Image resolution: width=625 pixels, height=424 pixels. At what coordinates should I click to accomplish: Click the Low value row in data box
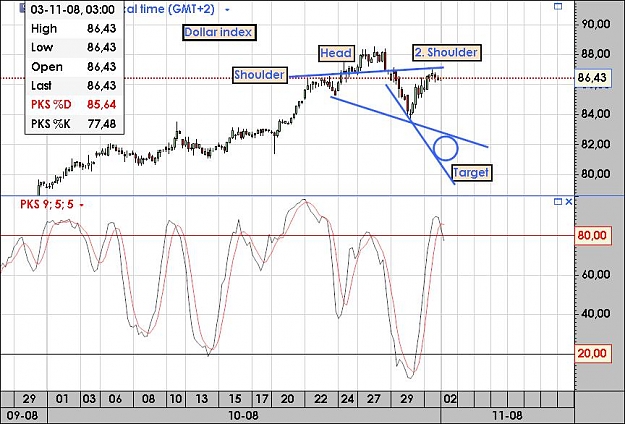click(74, 47)
